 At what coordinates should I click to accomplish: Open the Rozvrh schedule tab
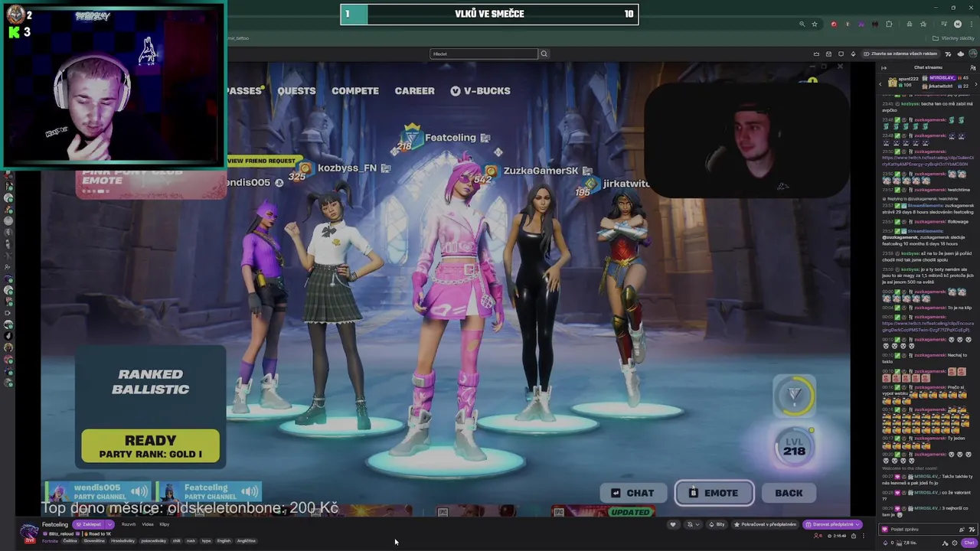pos(129,524)
